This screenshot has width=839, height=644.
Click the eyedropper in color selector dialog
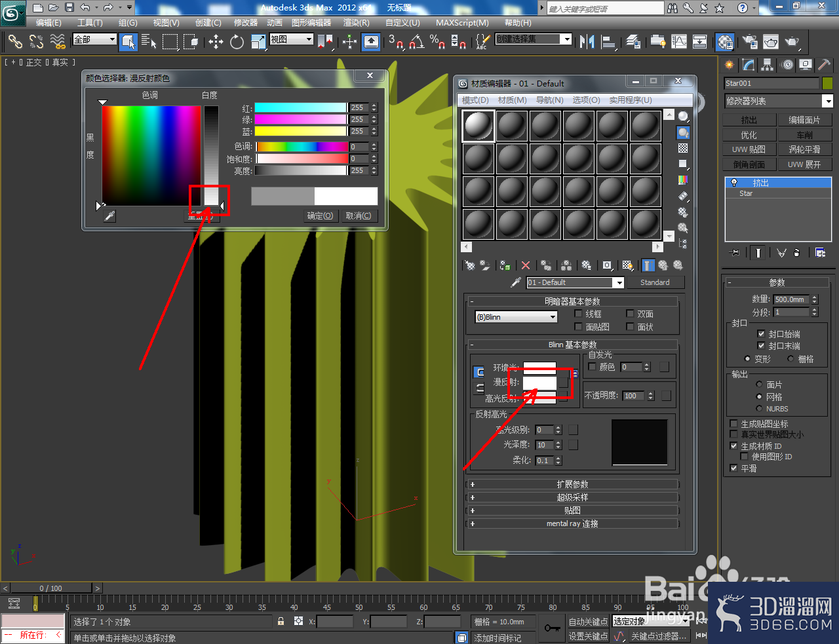click(x=109, y=216)
